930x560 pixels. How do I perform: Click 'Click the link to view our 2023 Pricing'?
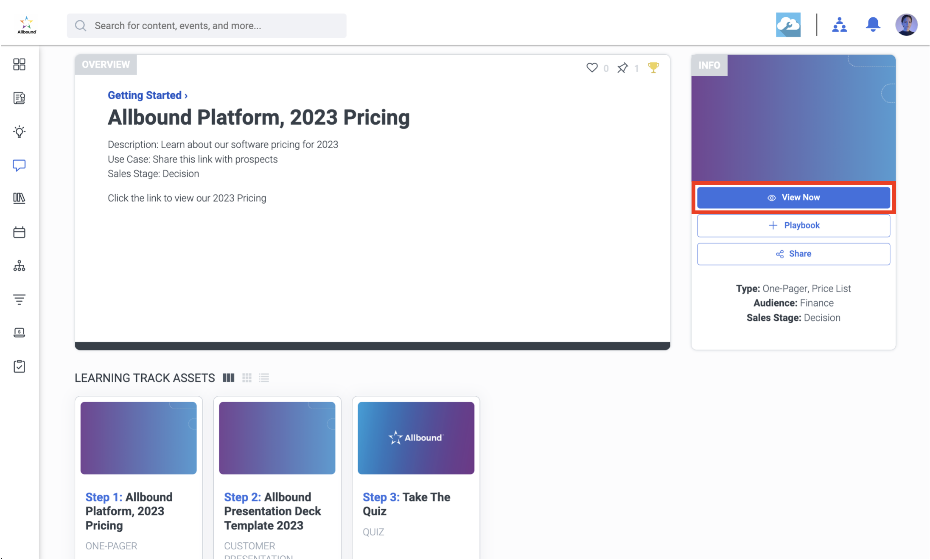click(187, 198)
